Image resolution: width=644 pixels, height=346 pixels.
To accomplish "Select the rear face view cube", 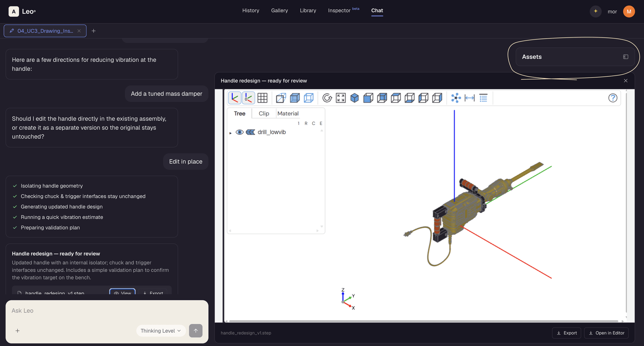I will [x=382, y=98].
